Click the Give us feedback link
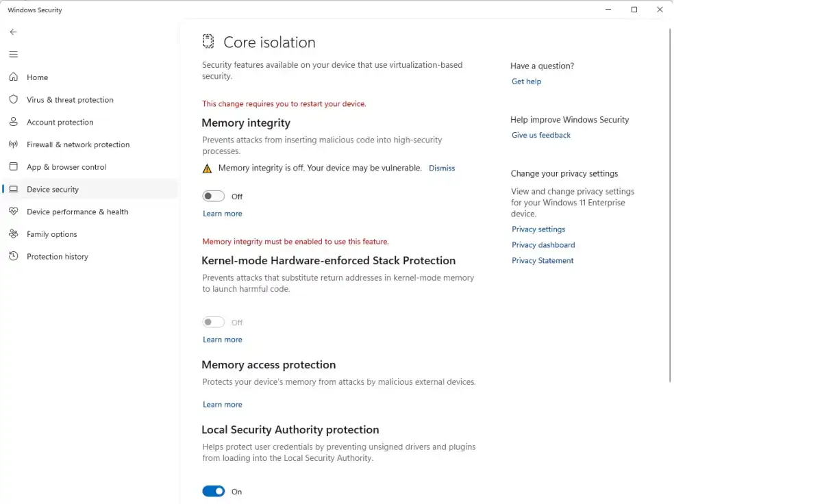822x504 pixels. pyautogui.click(x=540, y=136)
